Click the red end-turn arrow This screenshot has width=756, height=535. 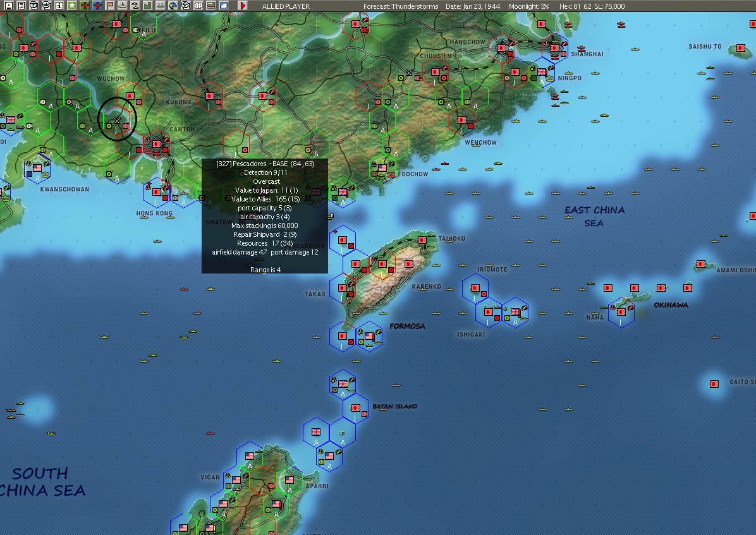(243, 6)
